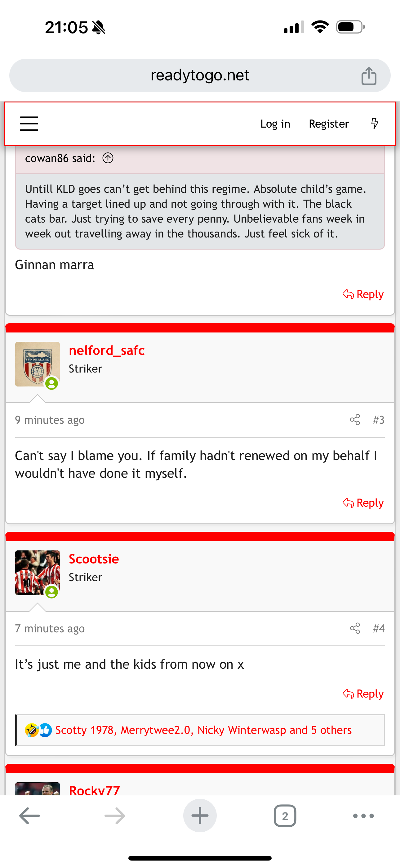Screen dimensions: 400x868
Task: Open the tab switcher showing 2 tabs
Action: click(285, 816)
